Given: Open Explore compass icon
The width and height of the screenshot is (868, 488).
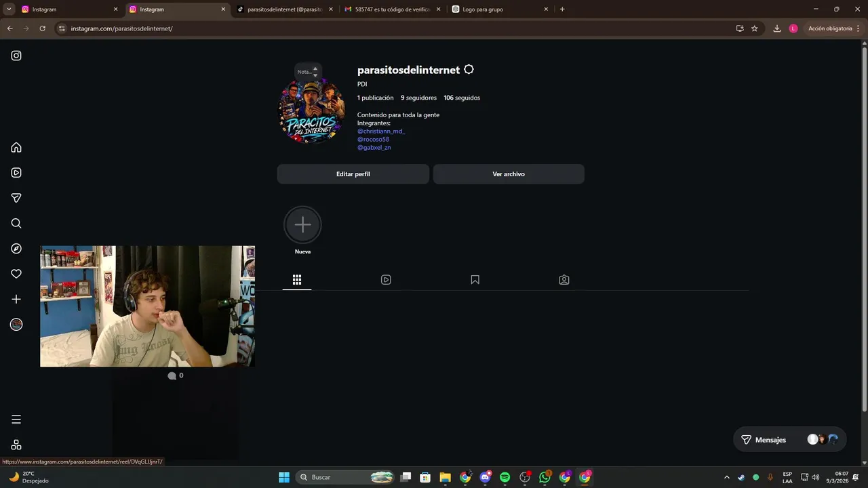Looking at the screenshot, I should point(16,249).
